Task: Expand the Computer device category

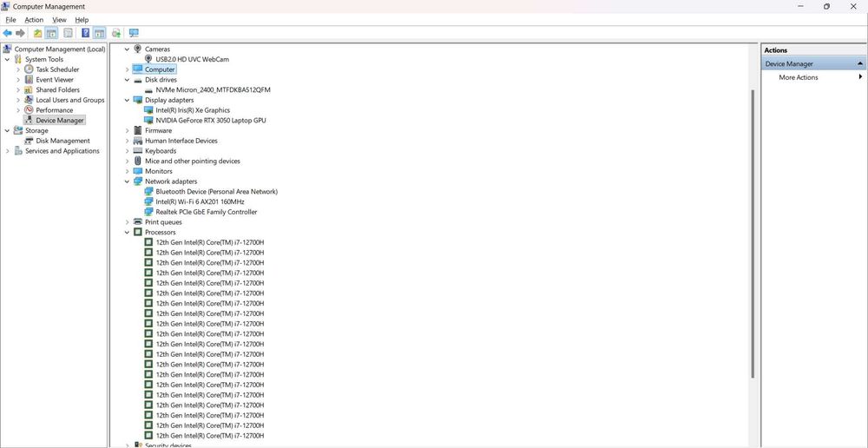Action: pos(127,69)
